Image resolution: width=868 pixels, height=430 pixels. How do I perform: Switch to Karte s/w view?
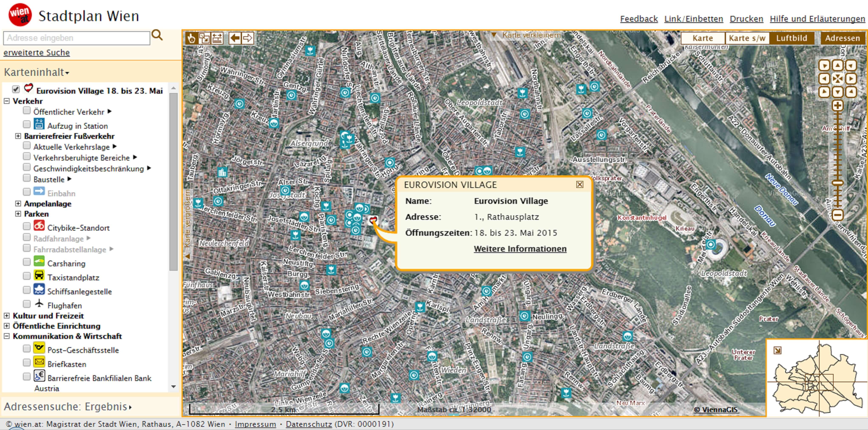(747, 38)
